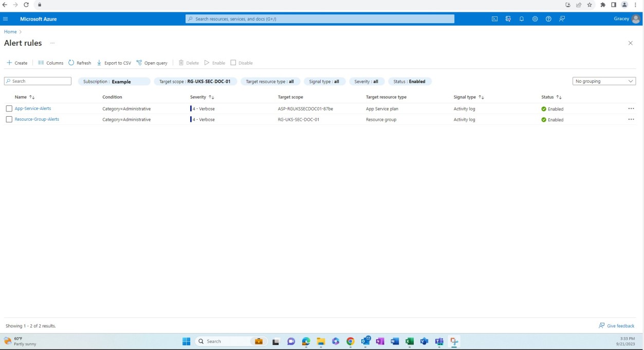The width and height of the screenshot is (644, 350).
Task: Refresh the alert rules list
Action: [80, 62]
